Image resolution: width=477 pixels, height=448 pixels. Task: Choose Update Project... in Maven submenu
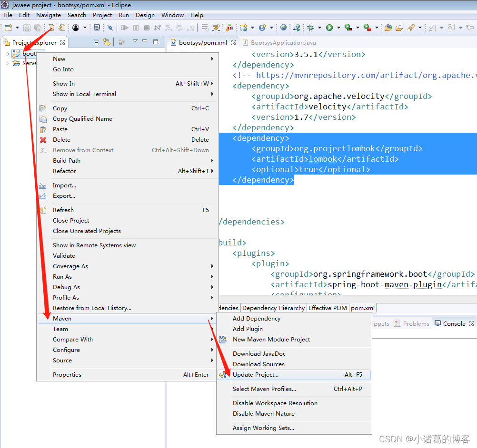pyautogui.click(x=294, y=375)
